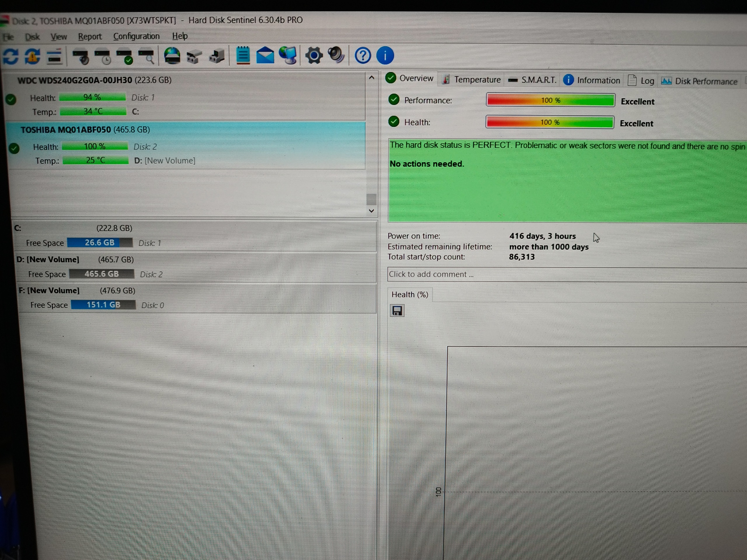747x560 pixels.
Task: Select the Health (%) graph tab
Action: click(410, 295)
